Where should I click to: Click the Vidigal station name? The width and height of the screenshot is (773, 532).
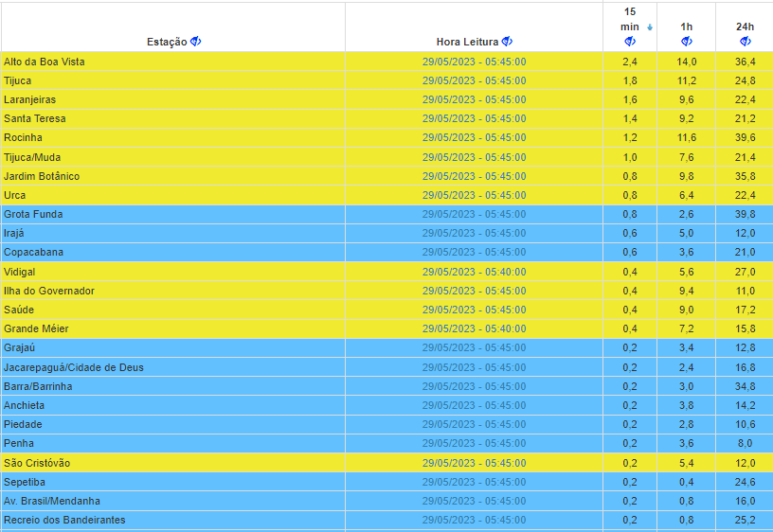(20, 272)
